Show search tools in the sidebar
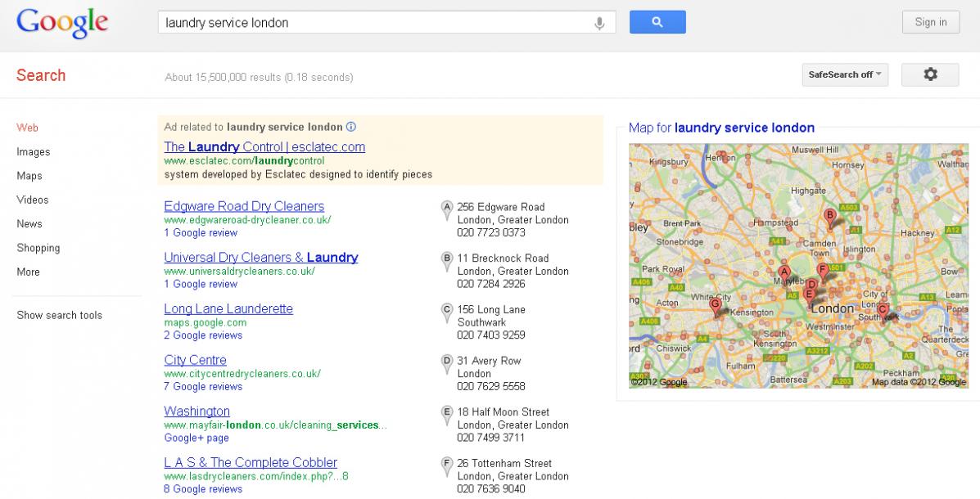 [x=60, y=315]
